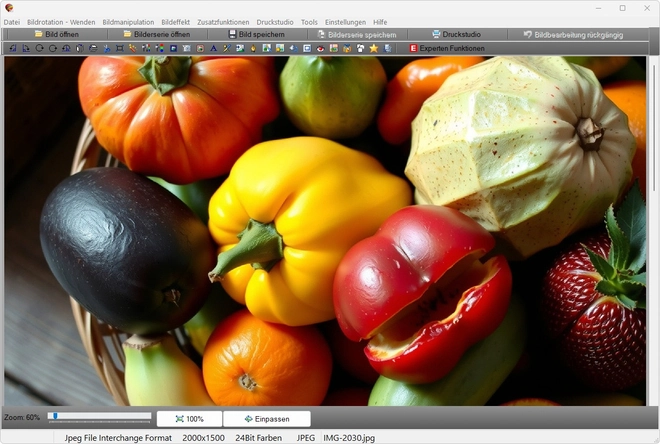The image size is (660, 444).
Task: Click the yellow star favorites icon
Action: pyautogui.click(x=373, y=48)
